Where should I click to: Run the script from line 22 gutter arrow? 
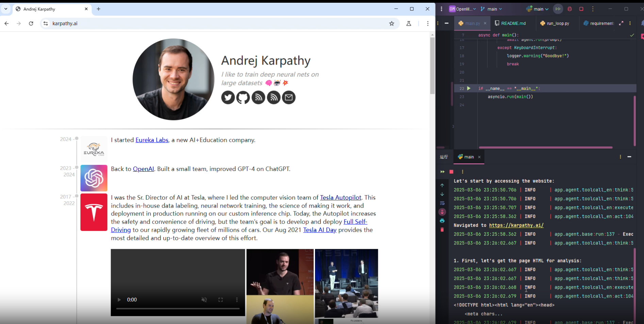[x=469, y=88]
